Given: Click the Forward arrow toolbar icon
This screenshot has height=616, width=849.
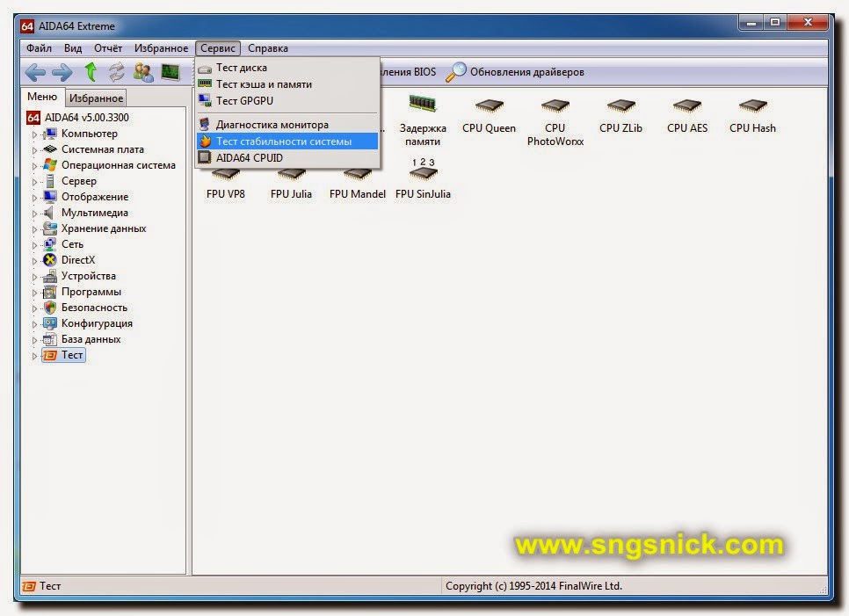Looking at the screenshot, I should tap(62, 72).
